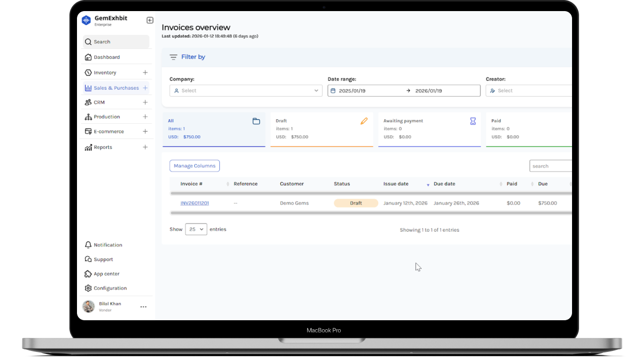Collapse the sidebar with the arrow icon
The image size is (644, 358).
coord(150,20)
